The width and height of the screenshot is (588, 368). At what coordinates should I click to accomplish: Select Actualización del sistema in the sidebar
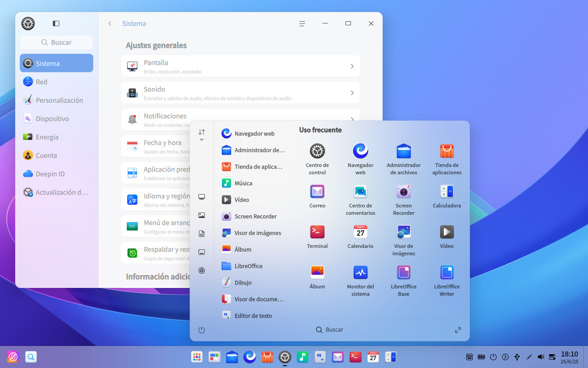click(x=56, y=192)
